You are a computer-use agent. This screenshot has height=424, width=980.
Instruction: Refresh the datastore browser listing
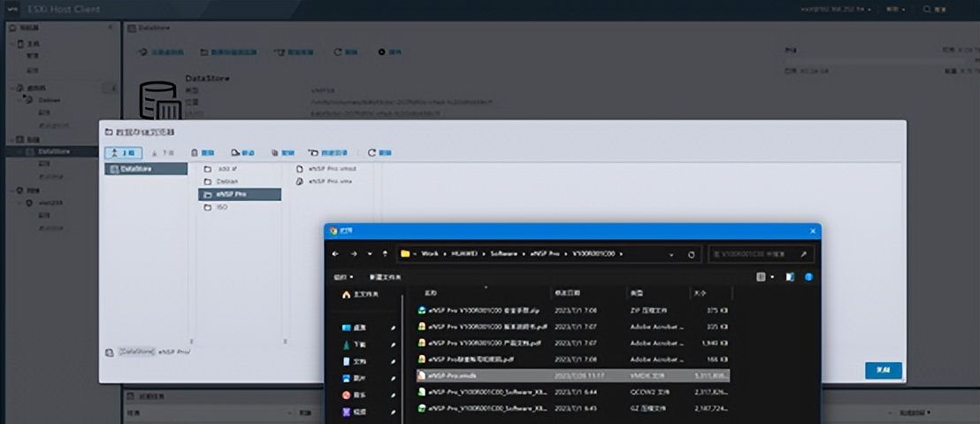pyautogui.click(x=379, y=152)
